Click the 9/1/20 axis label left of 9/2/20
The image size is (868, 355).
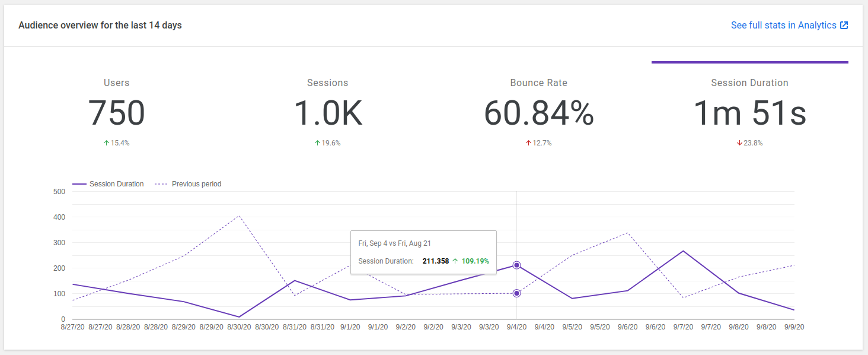tap(378, 327)
